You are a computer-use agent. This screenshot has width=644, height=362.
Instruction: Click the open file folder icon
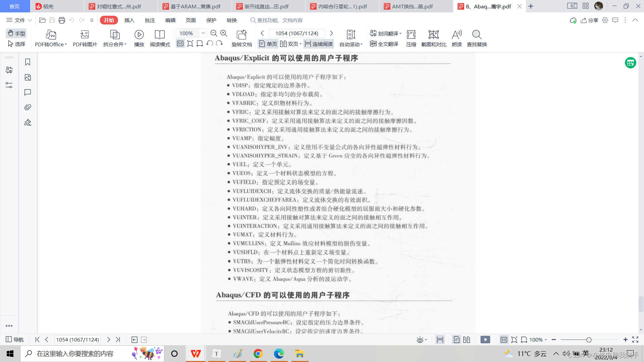(x=42, y=20)
